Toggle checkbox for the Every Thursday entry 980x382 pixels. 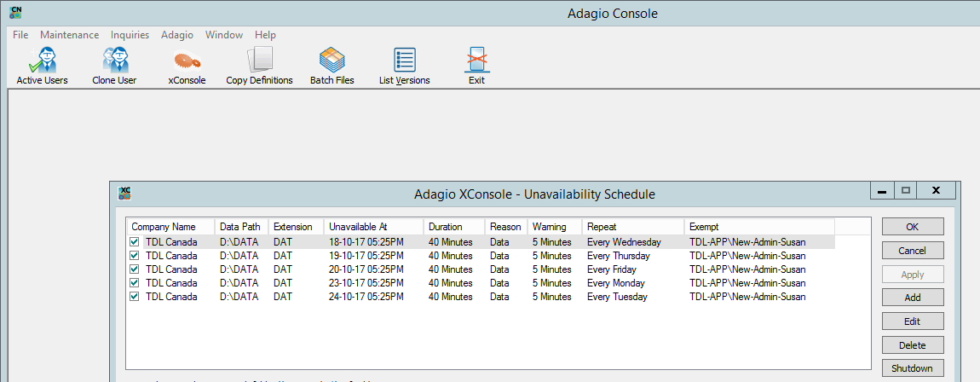[135, 256]
